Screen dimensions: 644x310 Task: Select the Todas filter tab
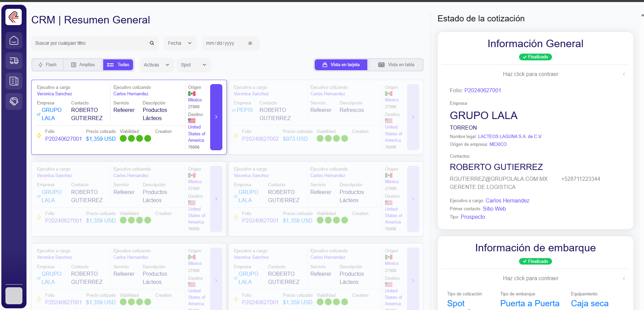tap(118, 65)
